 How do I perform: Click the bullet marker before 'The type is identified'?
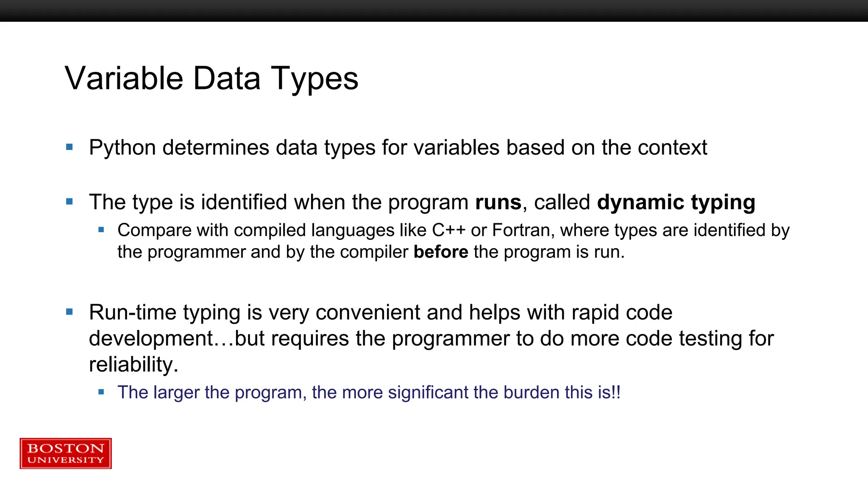coord(70,202)
